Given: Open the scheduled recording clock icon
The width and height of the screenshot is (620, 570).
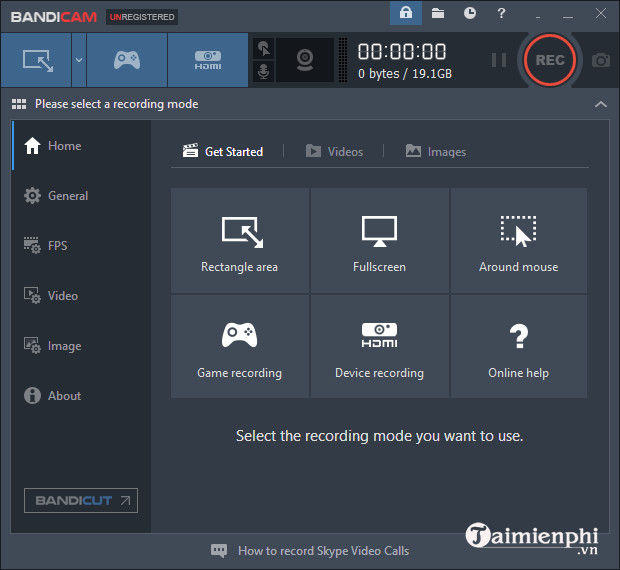Looking at the screenshot, I should [470, 13].
